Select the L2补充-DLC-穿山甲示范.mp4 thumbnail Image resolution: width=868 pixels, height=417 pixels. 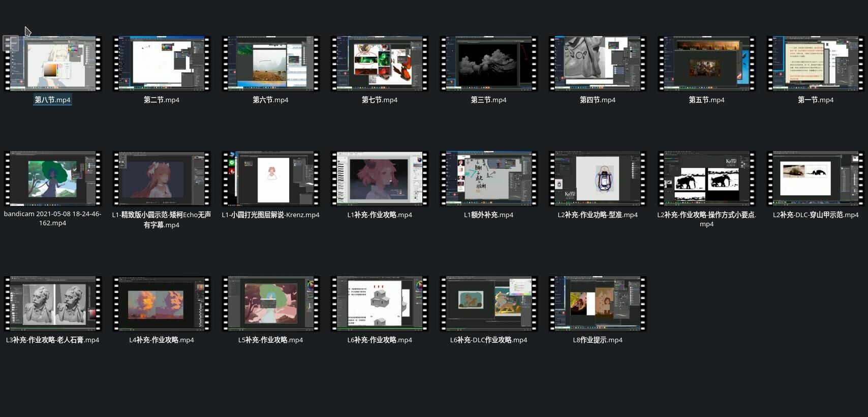coord(816,178)
